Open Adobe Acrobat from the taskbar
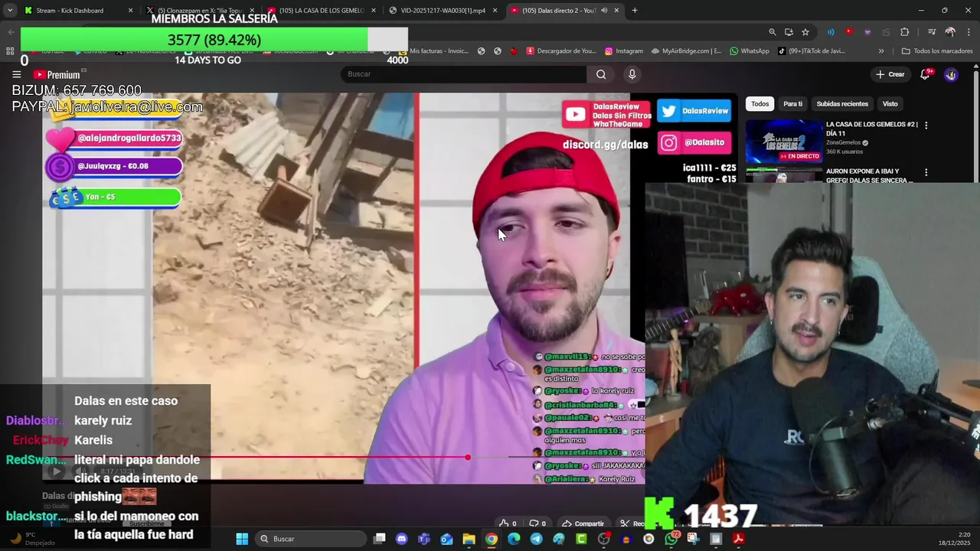 pos(738,539)
